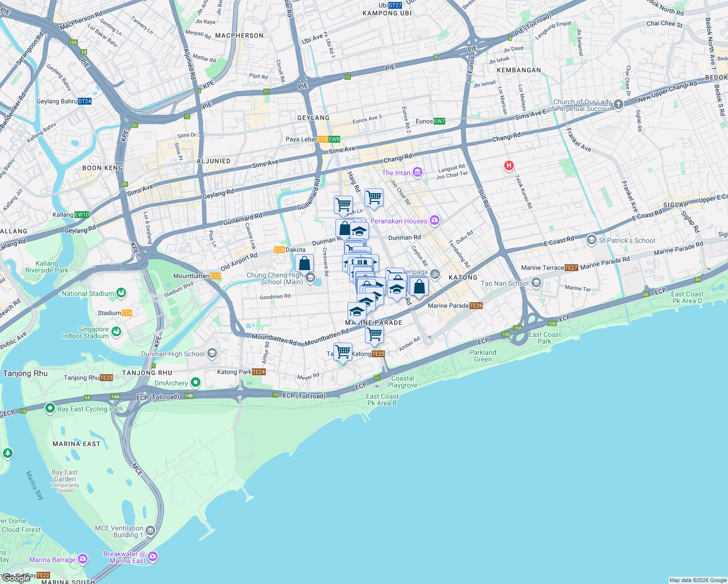Select the Stadium CC6 station badge
This screenshot has height=584, width=728.
click(127, 313)
